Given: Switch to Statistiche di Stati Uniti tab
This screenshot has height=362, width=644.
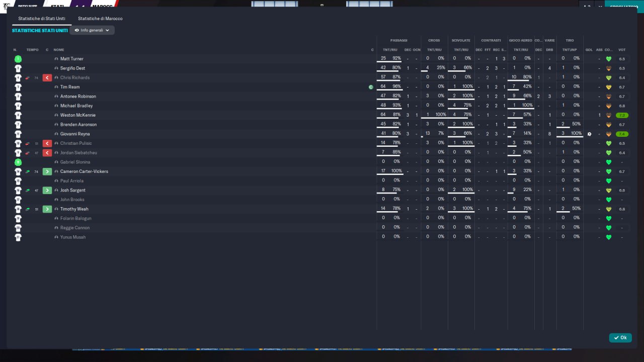Looking at the screenshot, I should tap(42, 19).
